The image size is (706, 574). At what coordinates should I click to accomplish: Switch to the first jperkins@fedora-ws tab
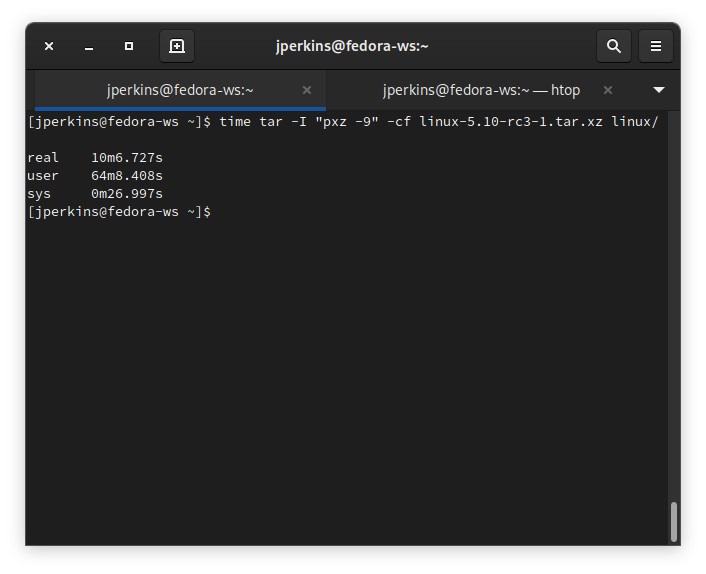(180, 90)
